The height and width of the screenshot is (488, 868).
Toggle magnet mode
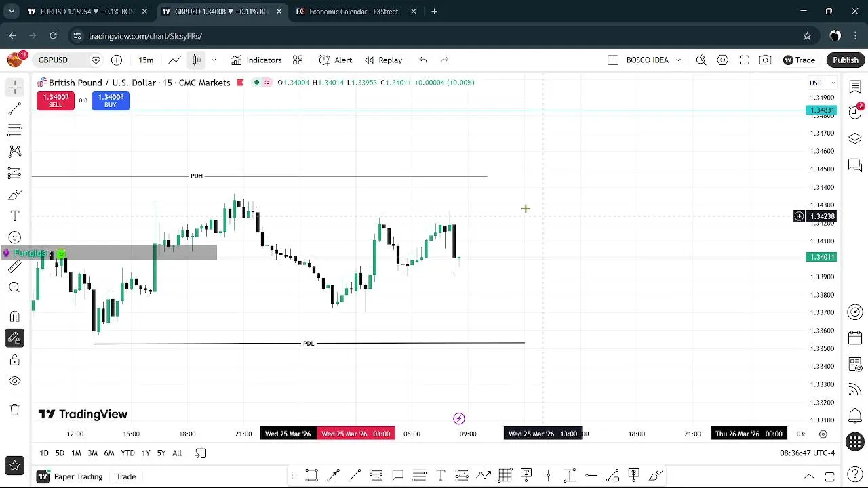[x=15, y=317]
